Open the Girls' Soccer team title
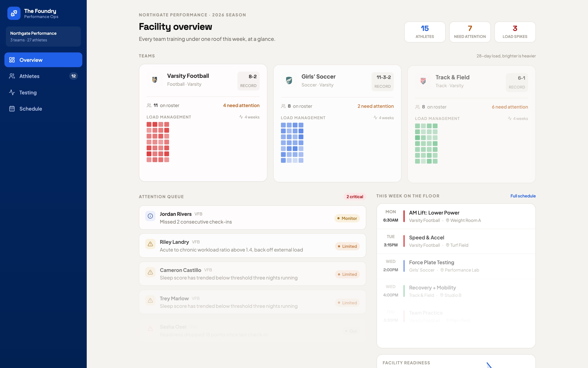This screenshot has height=368, width=588. click(319, 77)
